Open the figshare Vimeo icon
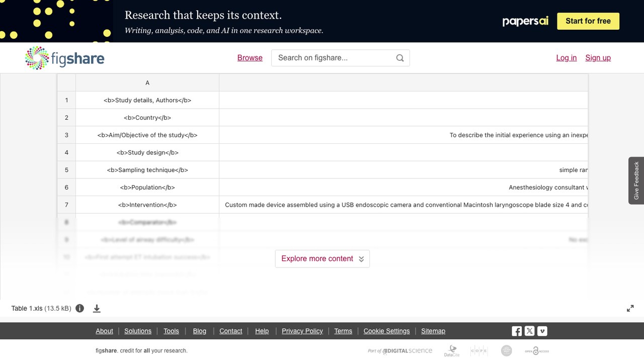 542,331
